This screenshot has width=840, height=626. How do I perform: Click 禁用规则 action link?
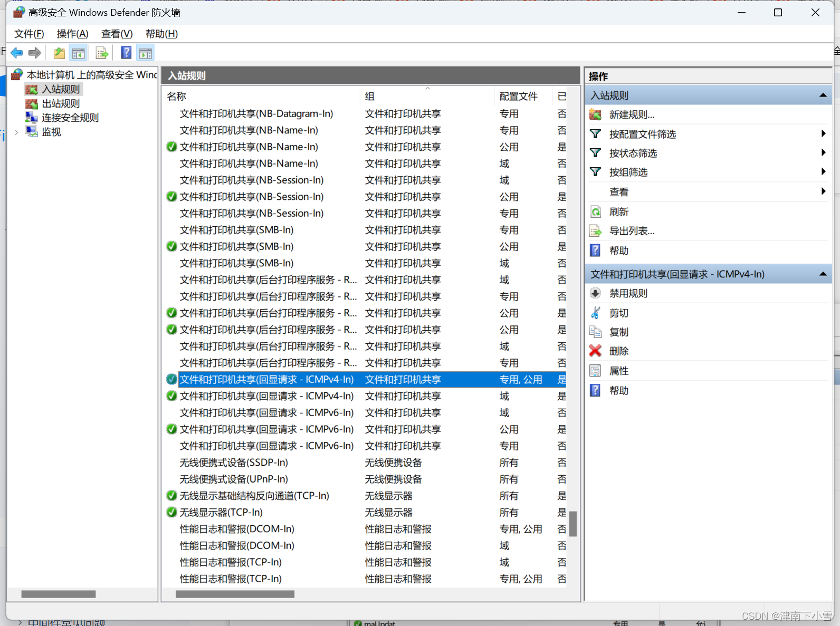(628, 293)
